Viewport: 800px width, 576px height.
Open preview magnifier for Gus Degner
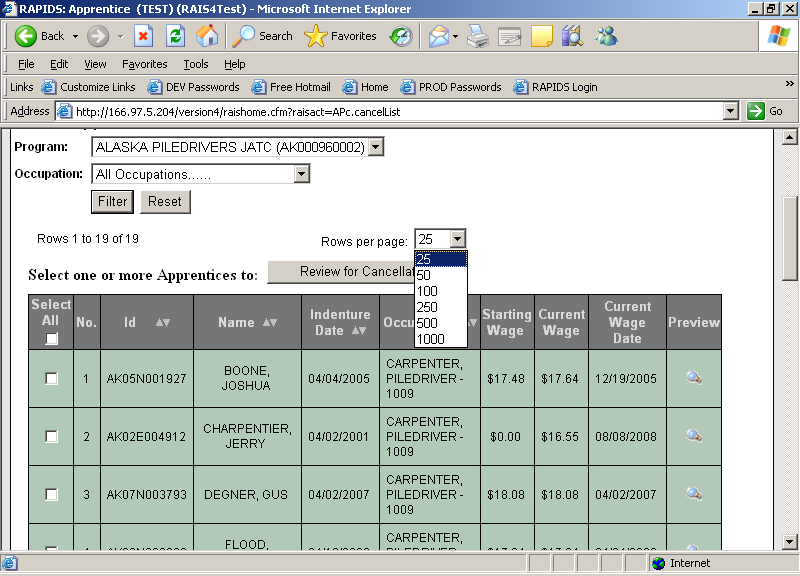tap(693, 493)
